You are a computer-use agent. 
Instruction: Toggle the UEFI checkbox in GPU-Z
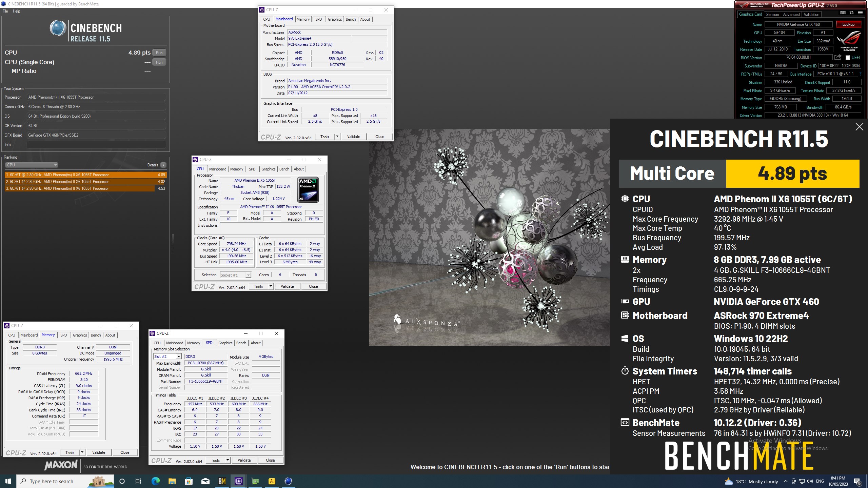pos(848,58)
